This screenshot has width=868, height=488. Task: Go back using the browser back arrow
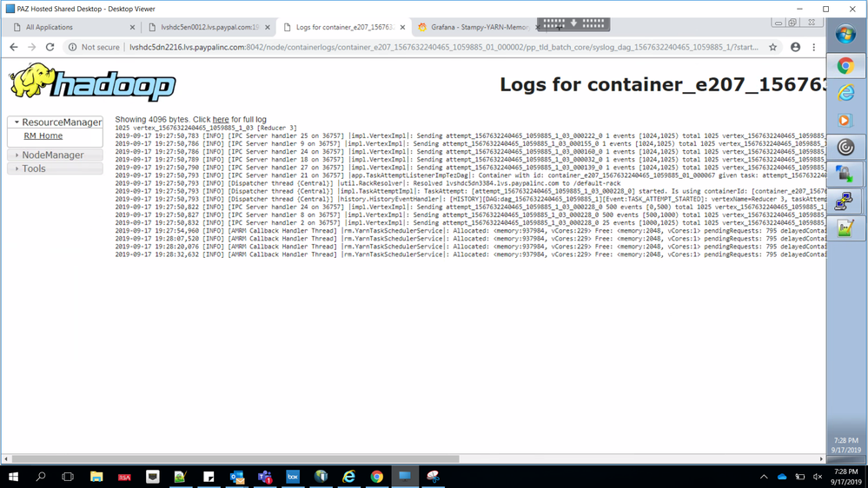click(x=14, y=47)
